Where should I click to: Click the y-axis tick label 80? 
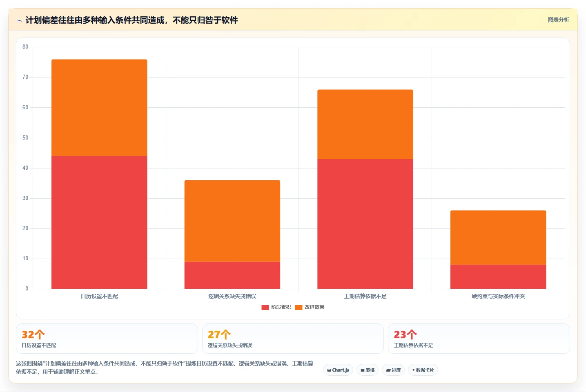point(25,47)
